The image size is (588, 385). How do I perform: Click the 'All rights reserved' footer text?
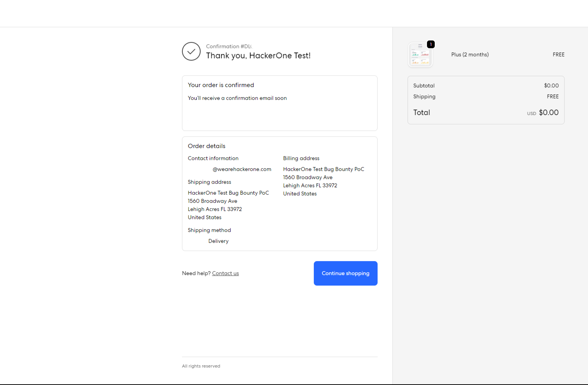(x=201, y=366)
